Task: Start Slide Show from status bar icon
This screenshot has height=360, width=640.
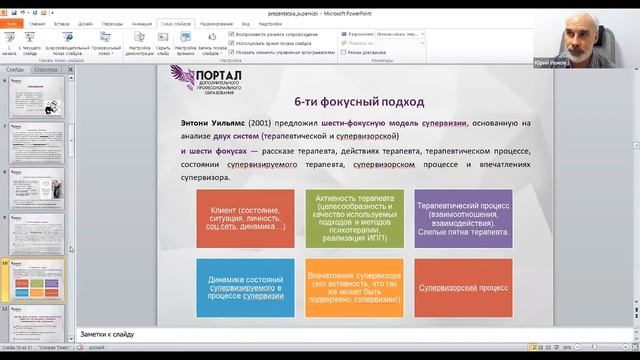Action: click(x=556, y=347)
